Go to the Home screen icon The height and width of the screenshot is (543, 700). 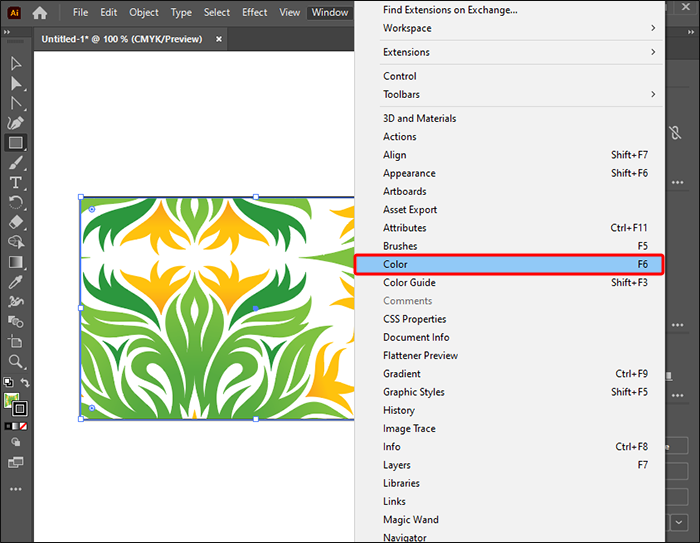pyautogui.click(x=40, y=13)
